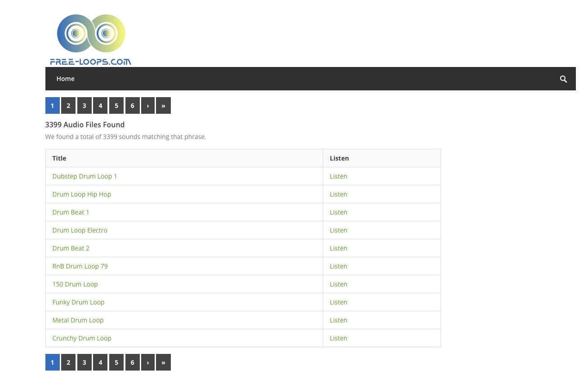Listen to Metal Drum Loop
The width and height of the screenshot is (588, 389).
pos(338,320)
